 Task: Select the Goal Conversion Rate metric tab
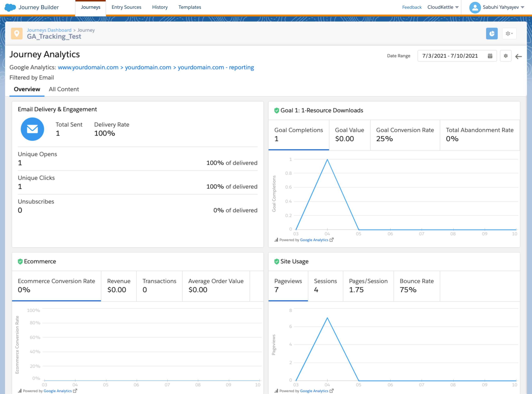(405, 135)
